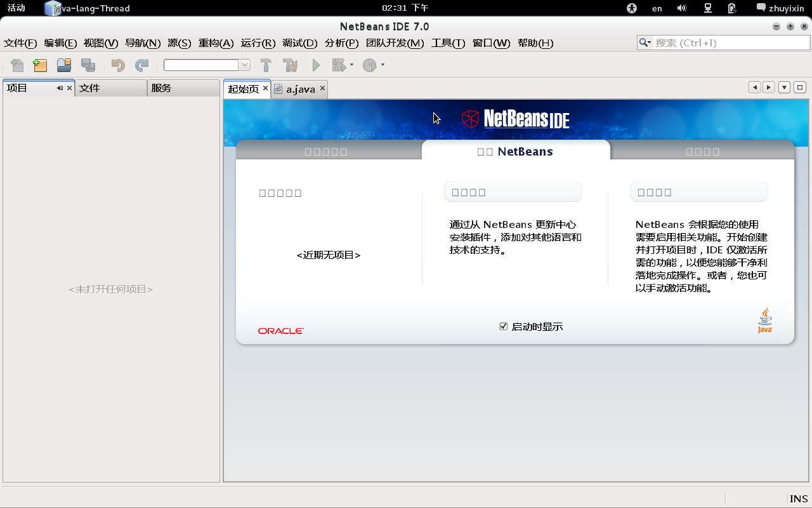The image size is (812, 508).
Task: Click the Save All disks icon
Action: 88,65
